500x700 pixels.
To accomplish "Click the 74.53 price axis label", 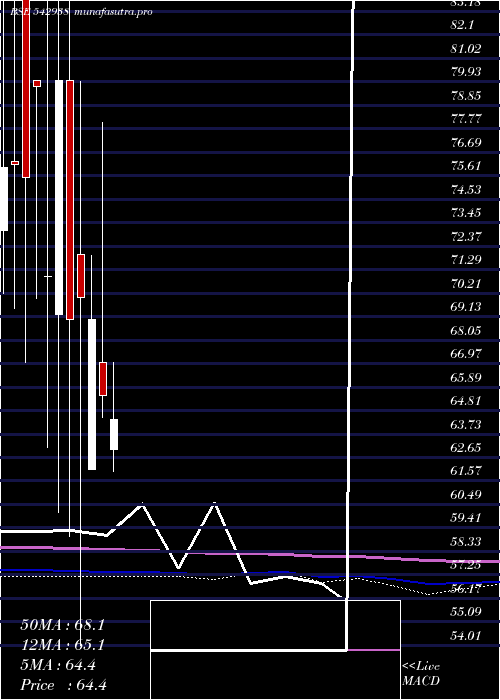I will point(466,190).
